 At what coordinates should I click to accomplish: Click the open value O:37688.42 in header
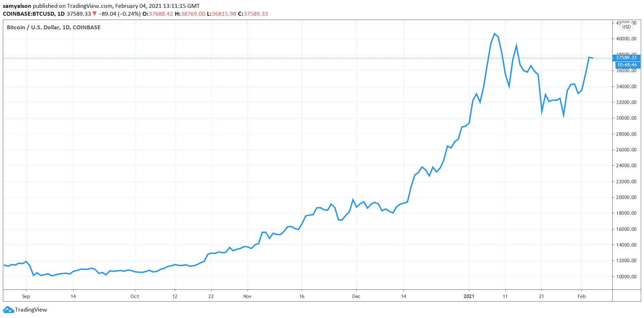pyautogui.click(x=157, y=14)
